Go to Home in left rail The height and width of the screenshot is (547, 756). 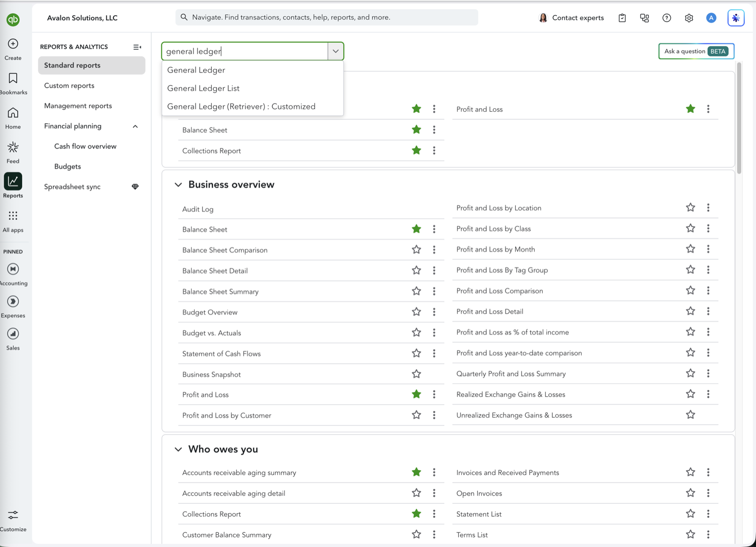[13, 112]
